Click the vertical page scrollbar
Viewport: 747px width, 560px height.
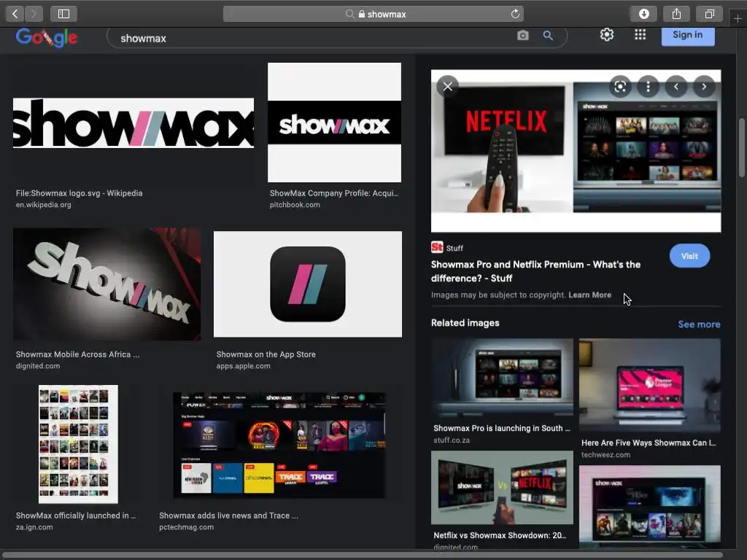click(x=742, y=147)
